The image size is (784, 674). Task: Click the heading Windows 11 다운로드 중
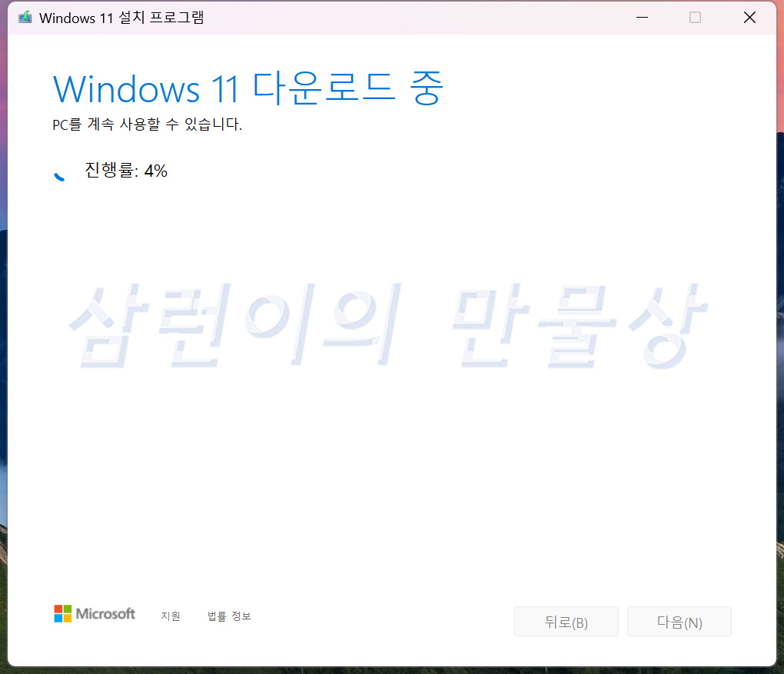tap(248, 88)
